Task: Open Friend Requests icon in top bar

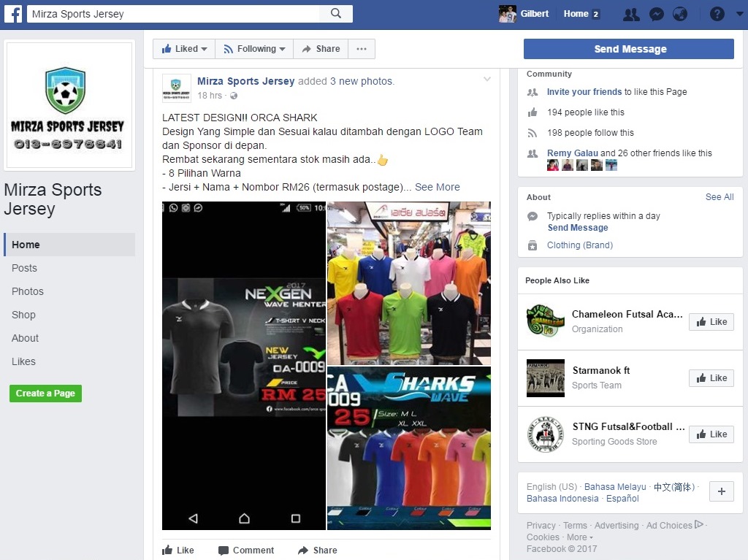Action: tap(631, 15)
